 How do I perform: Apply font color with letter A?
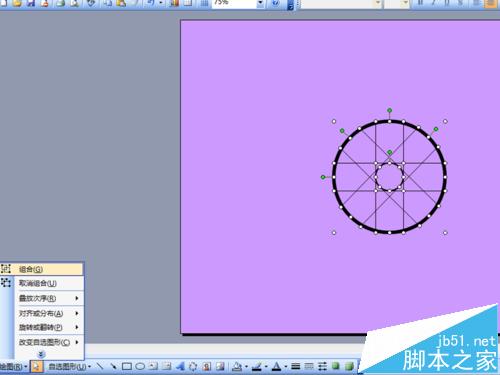[x=276, y=367]
